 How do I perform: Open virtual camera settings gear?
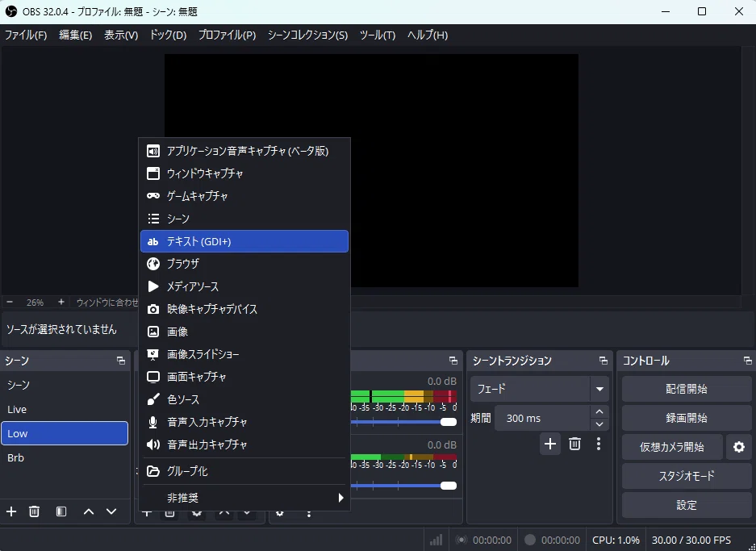tap(738, 447)
